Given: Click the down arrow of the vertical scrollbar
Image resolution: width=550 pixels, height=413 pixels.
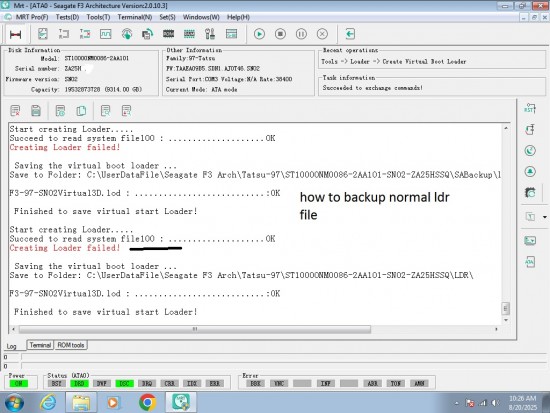Looking at the screenshot, I should point(506,320).
